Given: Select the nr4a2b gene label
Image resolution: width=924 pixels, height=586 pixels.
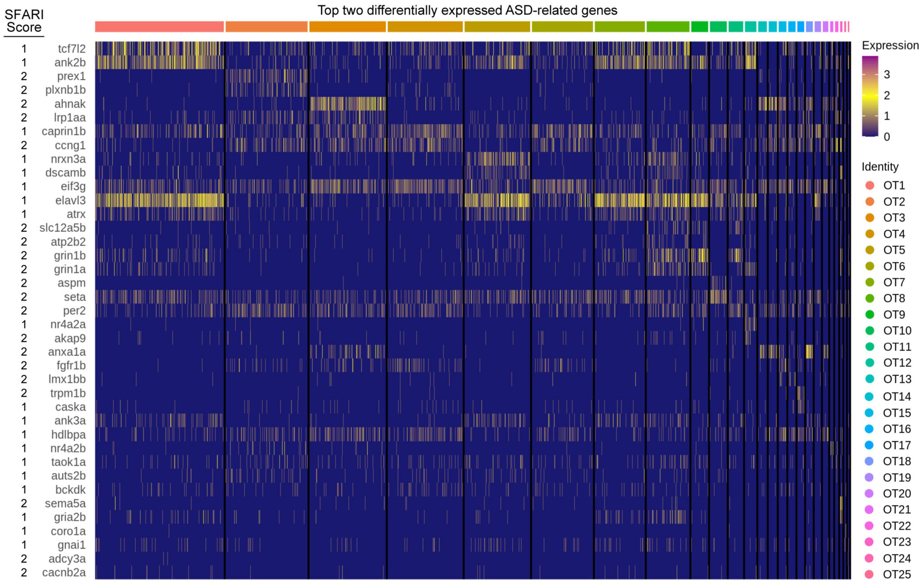Looking at the screenshot, I should click(68, 448).
